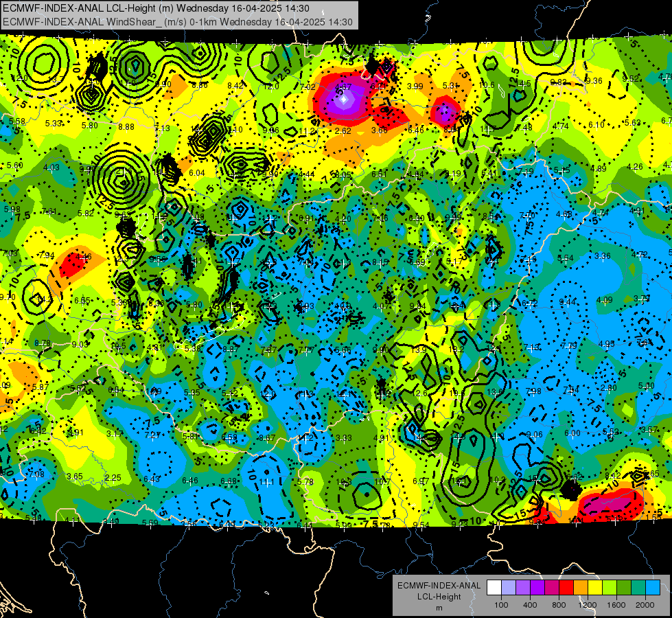Viewport: 672px width, 618px height.
Task: Click the wind shear value 4.26
Action: click(x=634, y=167)
